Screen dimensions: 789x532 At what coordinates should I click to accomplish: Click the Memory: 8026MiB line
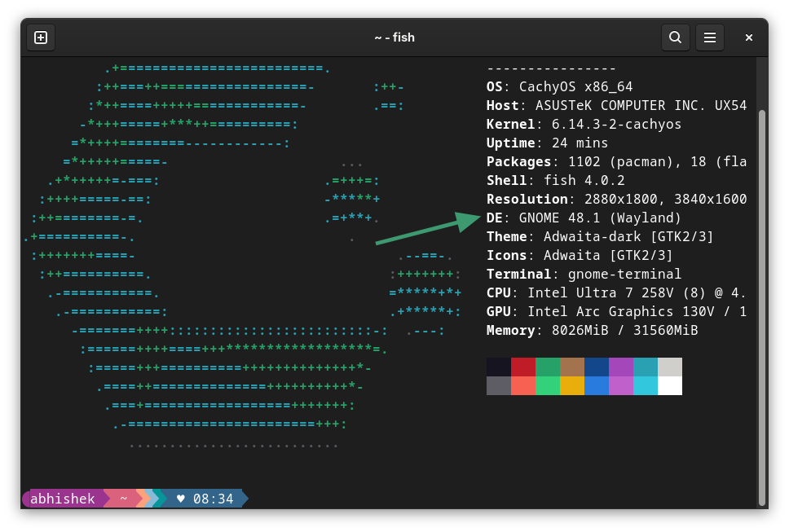(x=592, y=331)
